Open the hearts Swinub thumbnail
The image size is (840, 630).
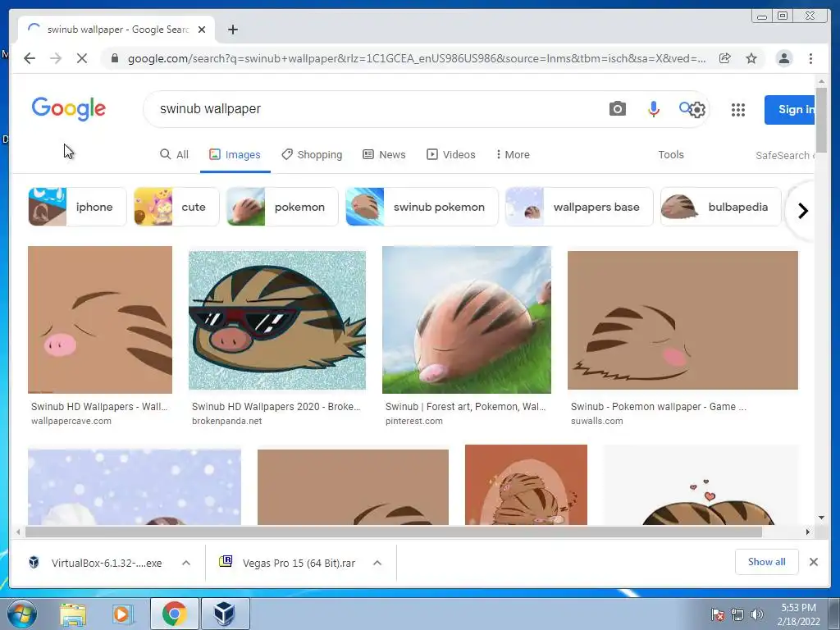pos(701,485)
